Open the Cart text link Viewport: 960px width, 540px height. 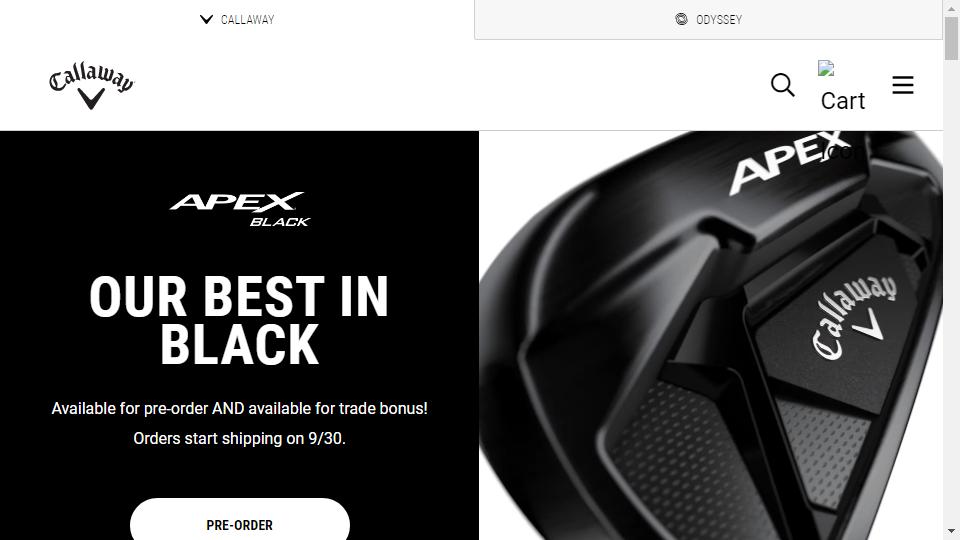pyautogui.click(x=842, y=101)
